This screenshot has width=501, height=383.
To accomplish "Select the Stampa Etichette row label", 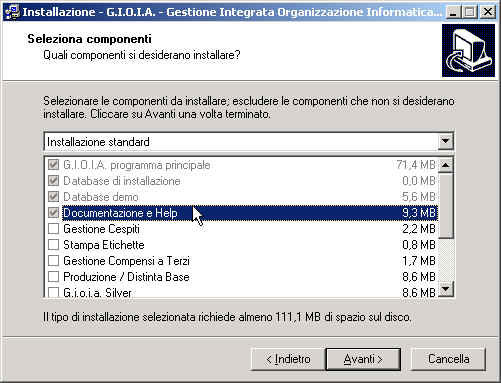I will tap(104, 245).
